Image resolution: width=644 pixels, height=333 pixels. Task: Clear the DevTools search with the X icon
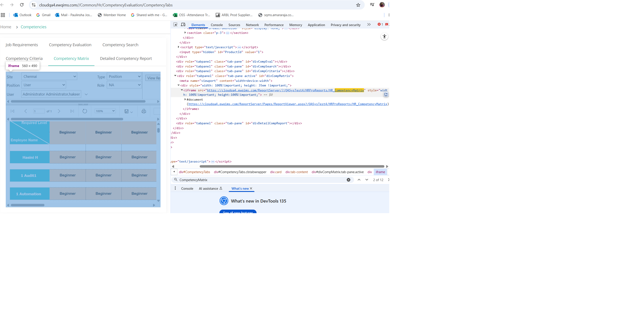[348, 180]
